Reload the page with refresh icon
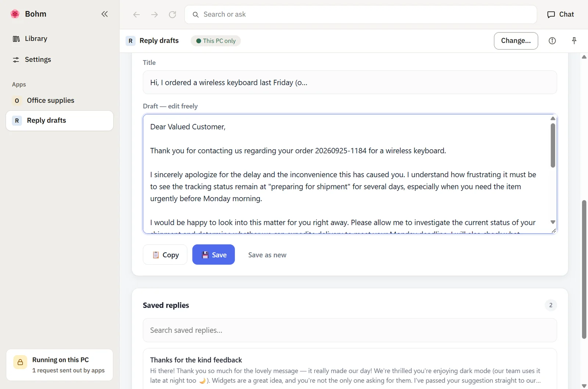588x389 pixels. (172, 14)
